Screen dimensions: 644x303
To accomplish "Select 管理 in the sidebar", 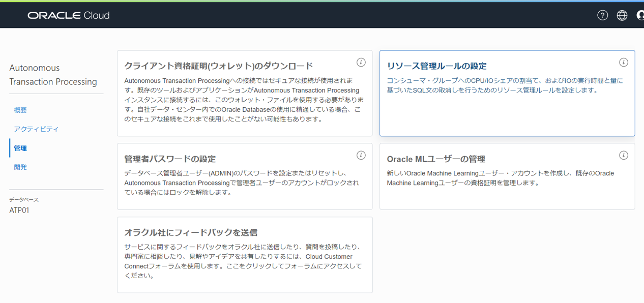I will point(20,148).
